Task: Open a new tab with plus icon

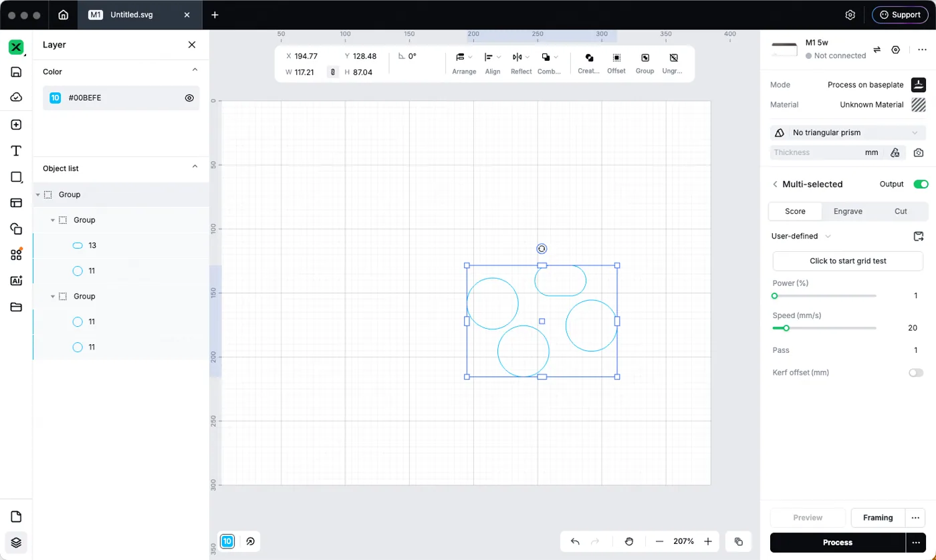Action: (215, 15)
